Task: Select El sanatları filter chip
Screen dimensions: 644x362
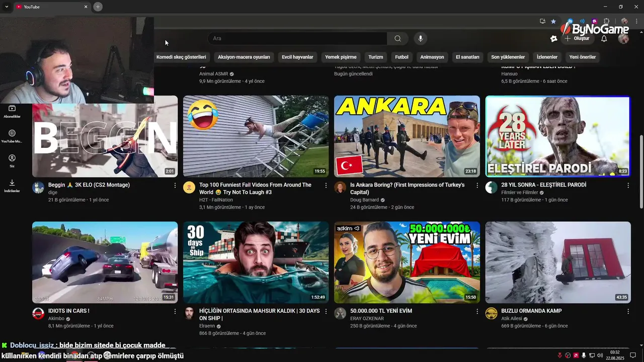Action: click(467, 57)
